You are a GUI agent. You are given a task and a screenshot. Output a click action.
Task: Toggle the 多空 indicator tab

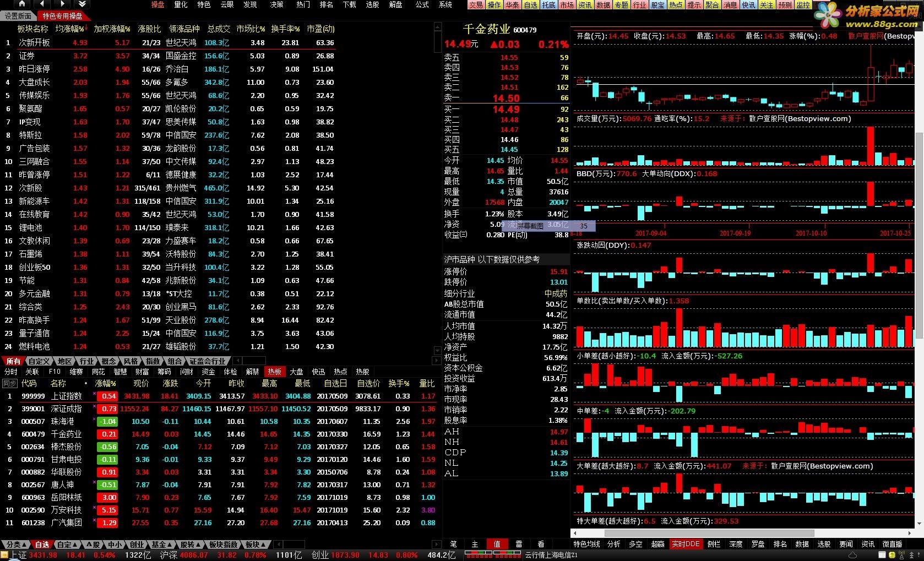coord(636,544)
